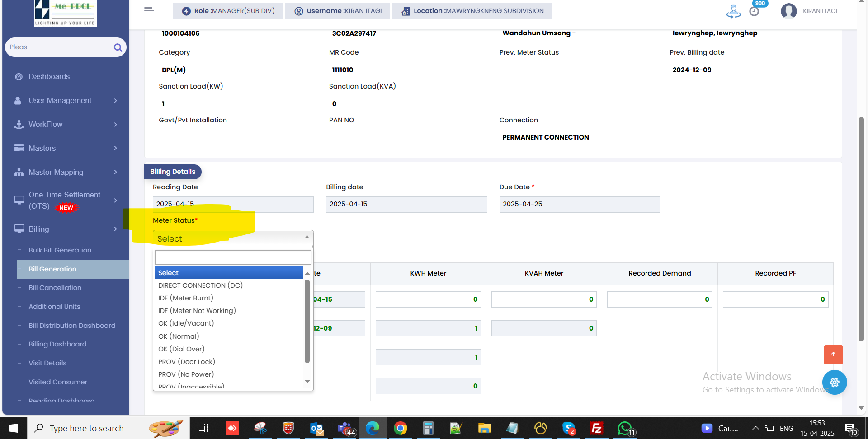
Task: Choose OK (Normal) meter status option
Action: coord(179,336)
